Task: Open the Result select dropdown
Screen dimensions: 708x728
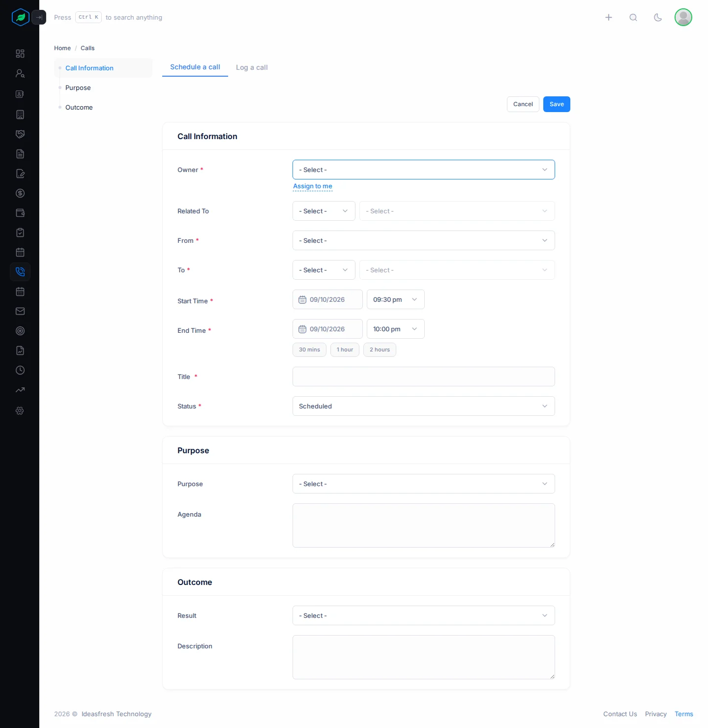Action: click(x=424, y=615)
